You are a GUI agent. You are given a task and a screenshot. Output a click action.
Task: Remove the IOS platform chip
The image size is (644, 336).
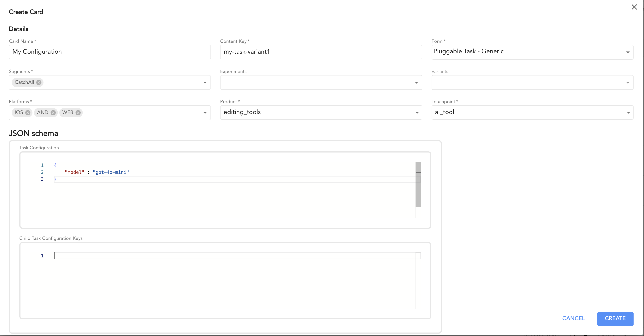28,112
